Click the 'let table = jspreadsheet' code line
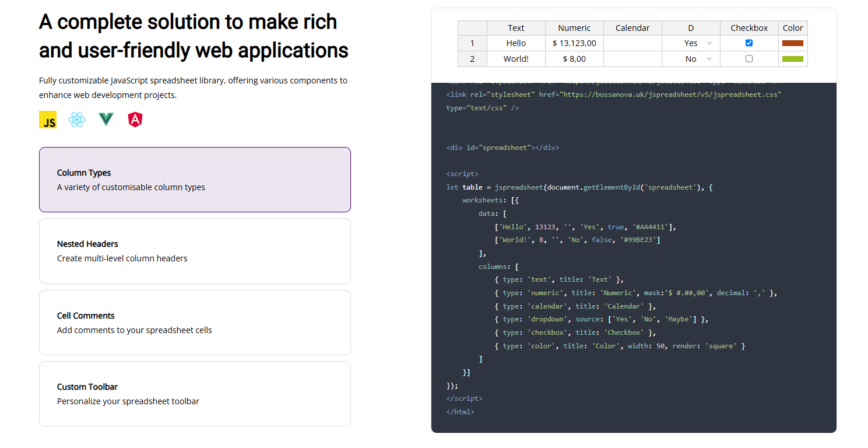Image resolution: width=868 pixels, height=448 pixels. tap(579, 187)
